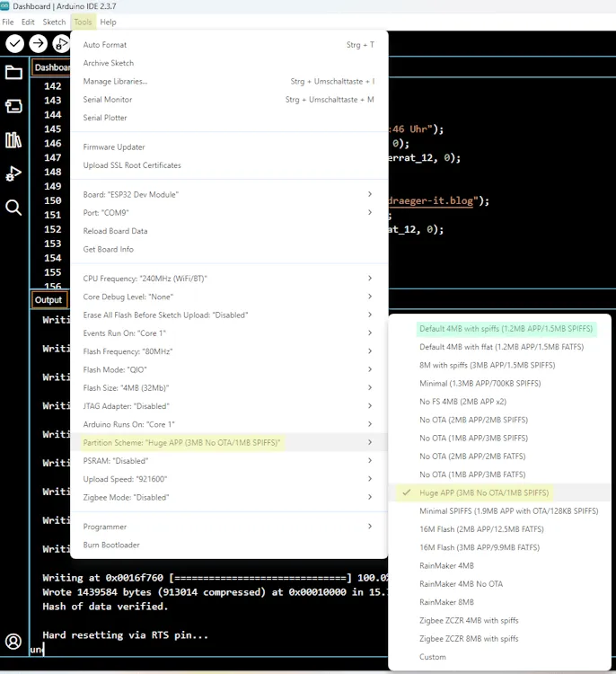Open the Library Manager books icon
Viewport: 616px width, 674px height.
pos(13,140)
